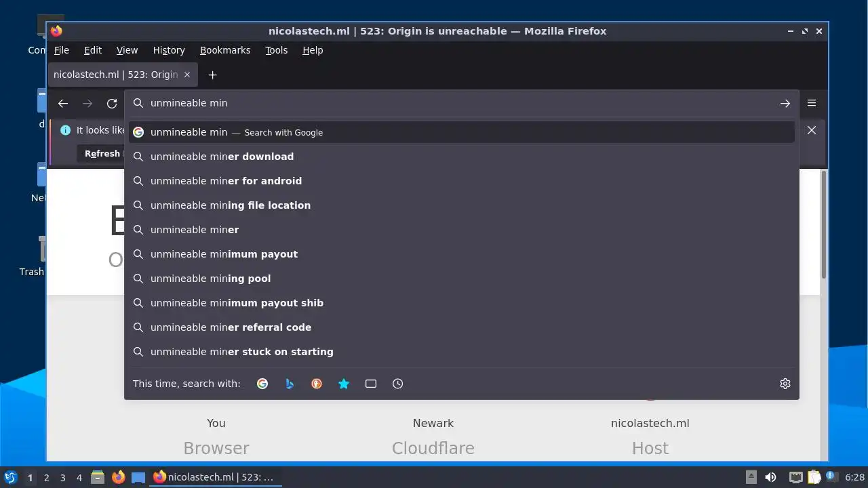Screen dimensions: 868x488
Task: Pick the plain 'unmineable minimum payout' suggestion
Action: 461,254
